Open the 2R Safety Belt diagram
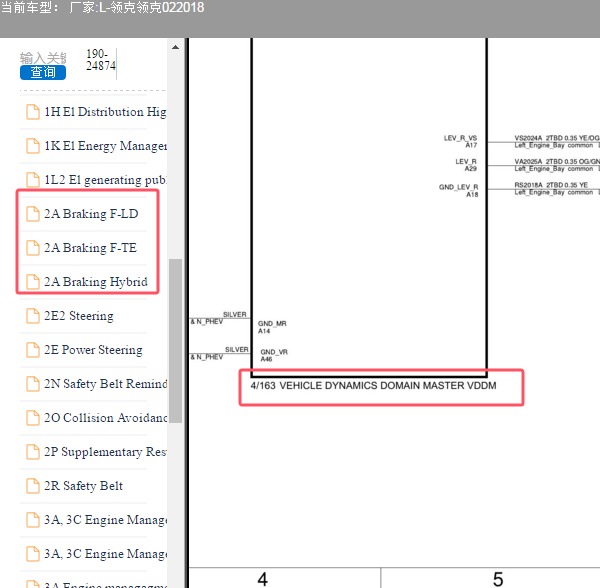600x588 pixels. (83, 486)
